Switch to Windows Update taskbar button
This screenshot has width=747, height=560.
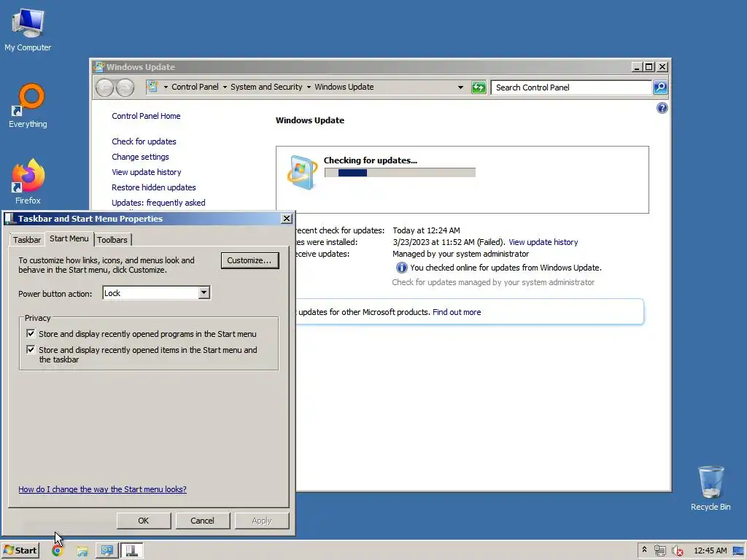(x=107, y=551)
